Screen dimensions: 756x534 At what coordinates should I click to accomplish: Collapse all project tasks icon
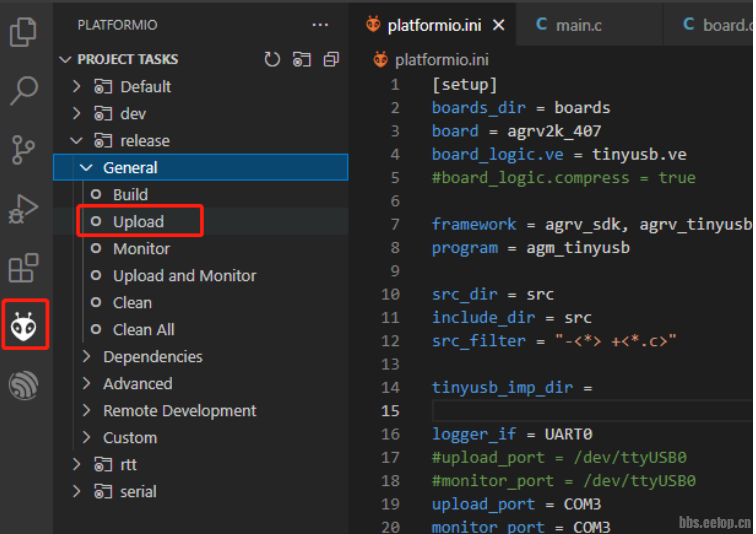pyautogui.click(x=331, y=59)
